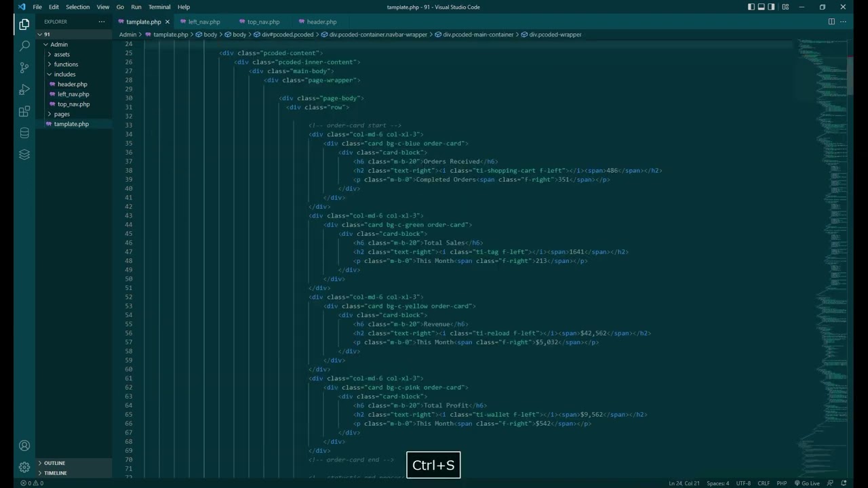Click Ln 24, Col 21 in status bar
Image resolution: width=868 pixels, height=488 pixels.
click(x=684, y=483)
